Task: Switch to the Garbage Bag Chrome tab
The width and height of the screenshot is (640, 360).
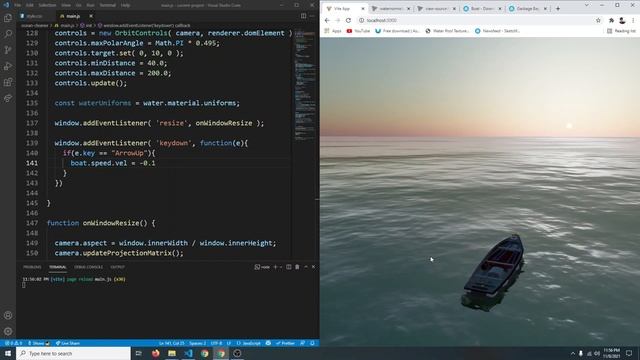Action: click(x=528, y=8)
